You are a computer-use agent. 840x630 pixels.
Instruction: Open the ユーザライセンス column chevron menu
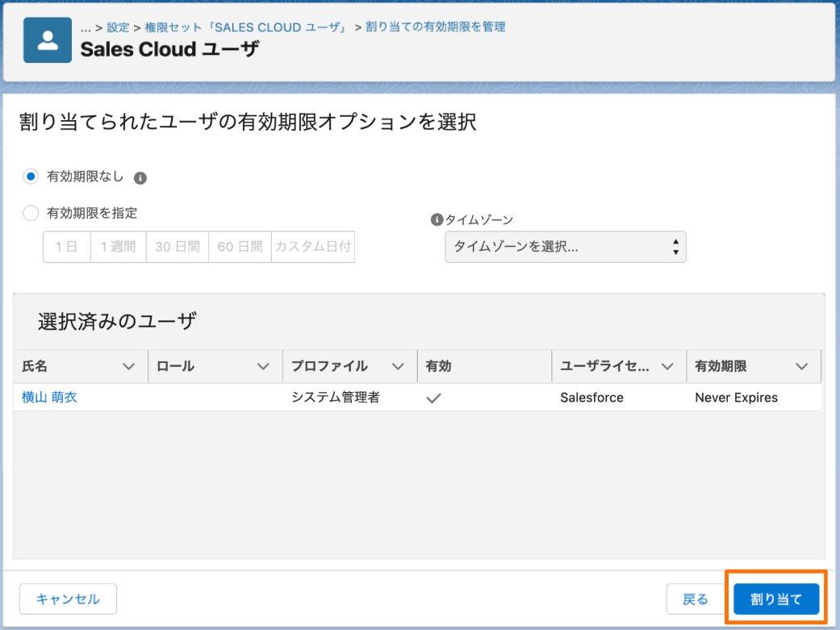(667, 366)
